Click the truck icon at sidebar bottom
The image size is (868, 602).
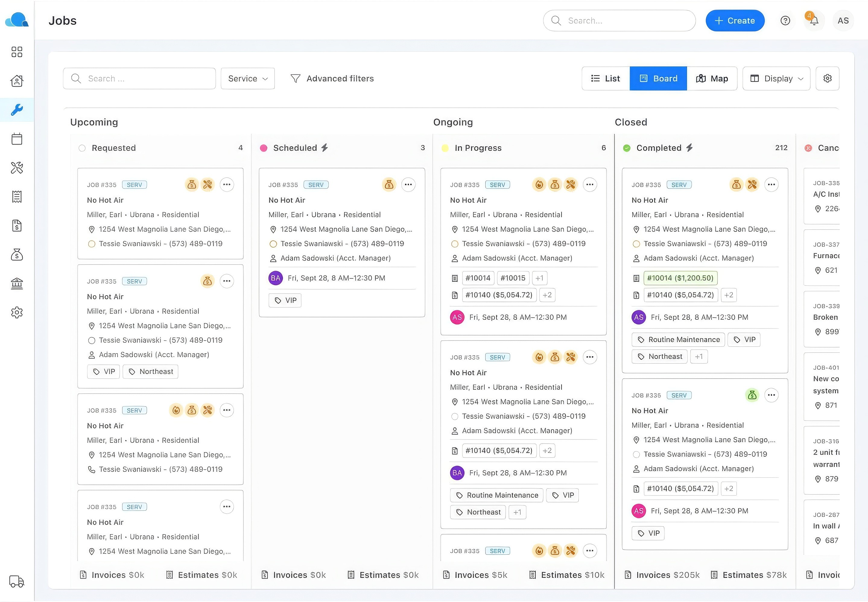[x=17, y=581]
